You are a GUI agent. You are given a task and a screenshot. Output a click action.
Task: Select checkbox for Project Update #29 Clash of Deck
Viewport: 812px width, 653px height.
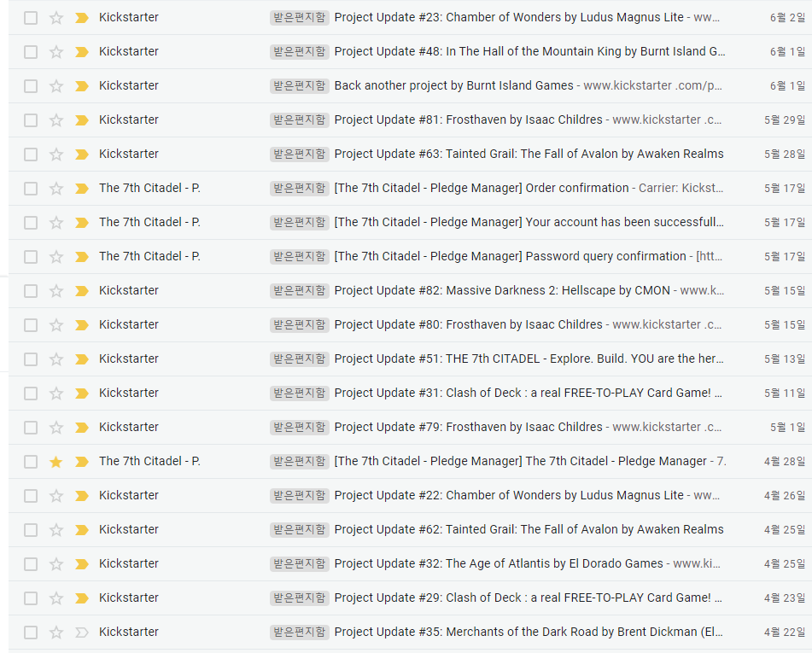coord(31,599)
